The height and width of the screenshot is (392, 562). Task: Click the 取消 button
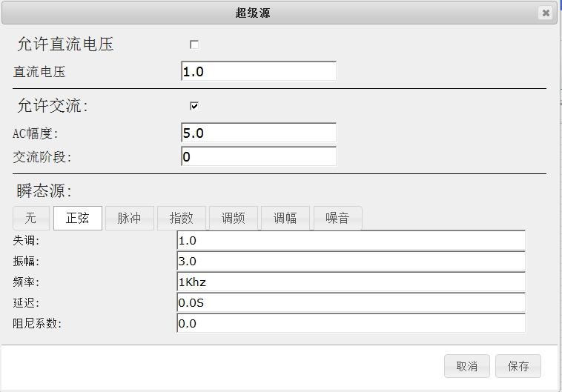pyautogui.click(x=466, y=366)
